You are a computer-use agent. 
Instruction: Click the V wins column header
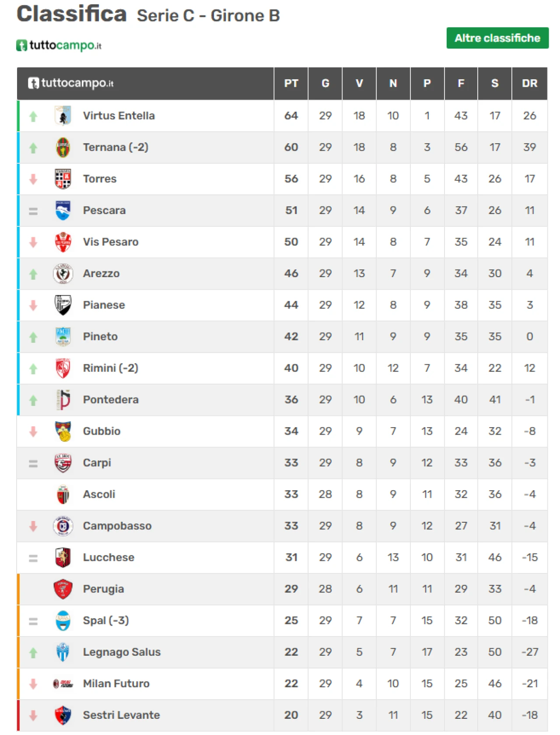[359, 83]
